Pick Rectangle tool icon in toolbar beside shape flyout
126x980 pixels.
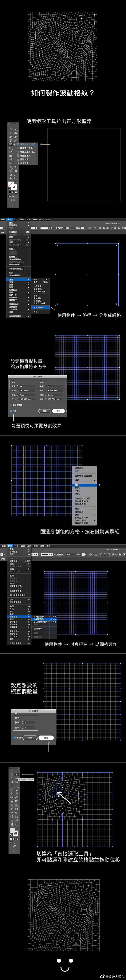11,144
